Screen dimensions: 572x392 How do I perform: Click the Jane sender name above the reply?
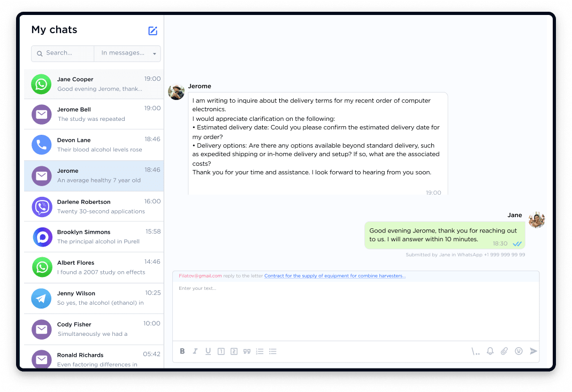(x=515, y=215)
